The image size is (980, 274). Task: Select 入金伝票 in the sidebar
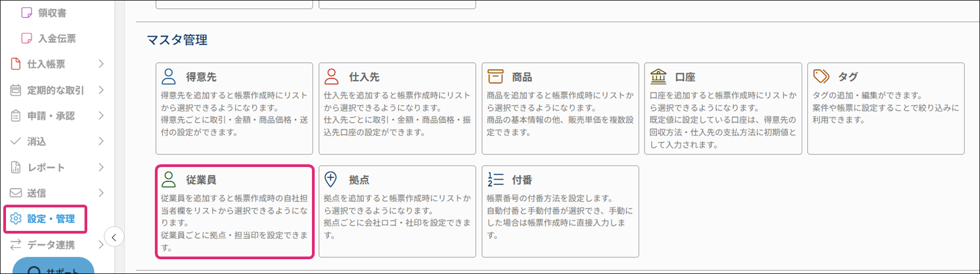(x=57, y=38)
